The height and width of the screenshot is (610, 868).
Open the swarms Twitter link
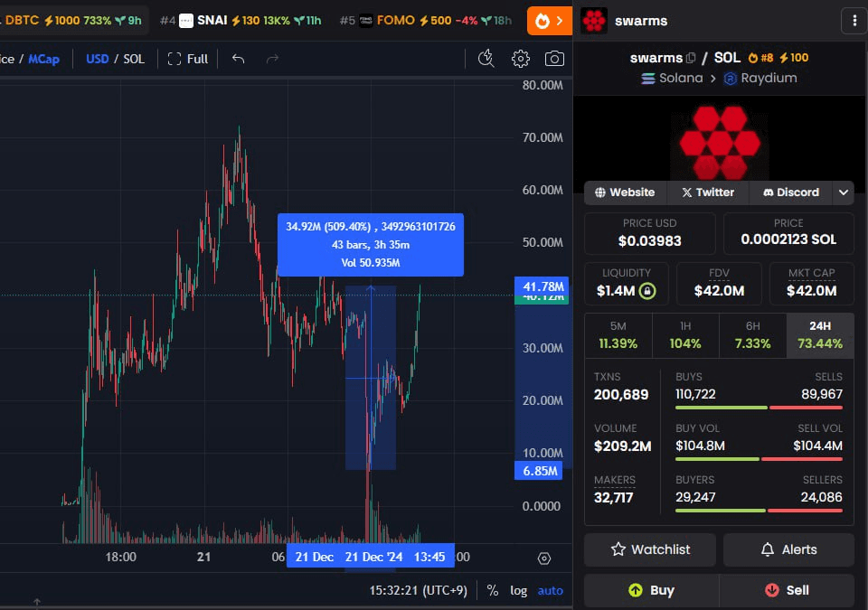click(708, 192)
